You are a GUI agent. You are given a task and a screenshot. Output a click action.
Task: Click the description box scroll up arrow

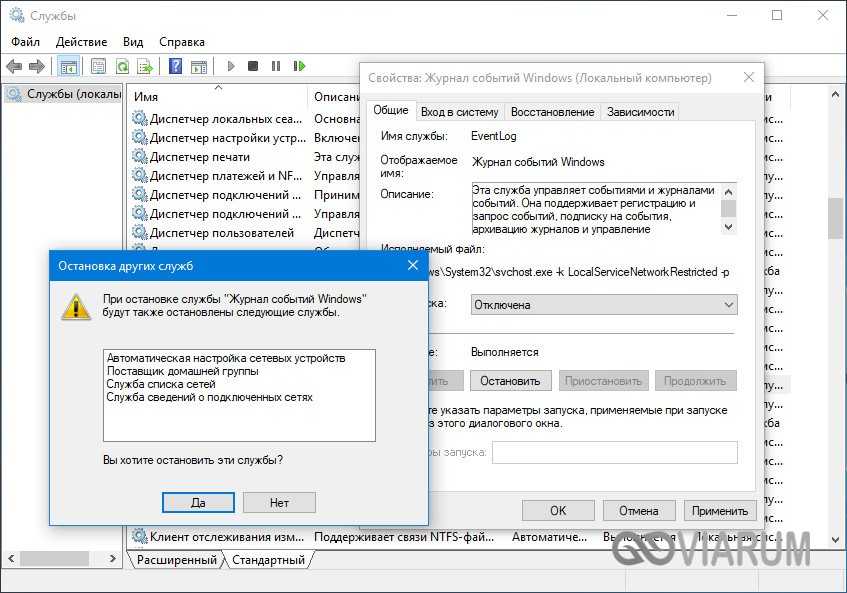tap(729, 192)
